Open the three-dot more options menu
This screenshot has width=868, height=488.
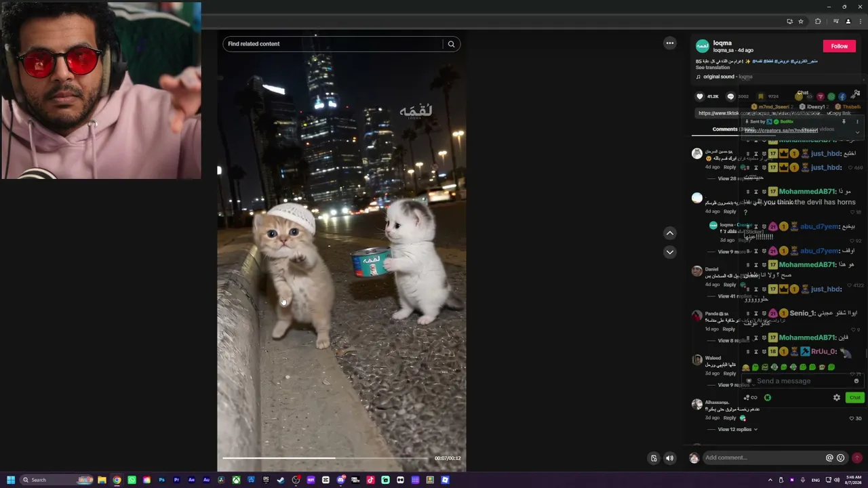click(x=670, y=43)
